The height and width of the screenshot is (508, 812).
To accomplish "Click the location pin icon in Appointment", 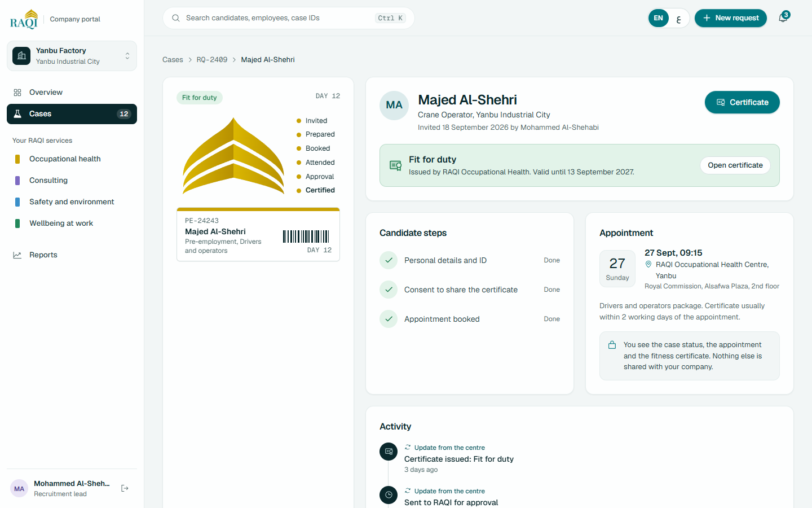I will 648,264.
